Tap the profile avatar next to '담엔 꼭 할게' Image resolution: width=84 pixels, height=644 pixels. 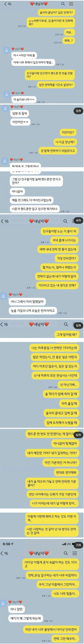5,108
